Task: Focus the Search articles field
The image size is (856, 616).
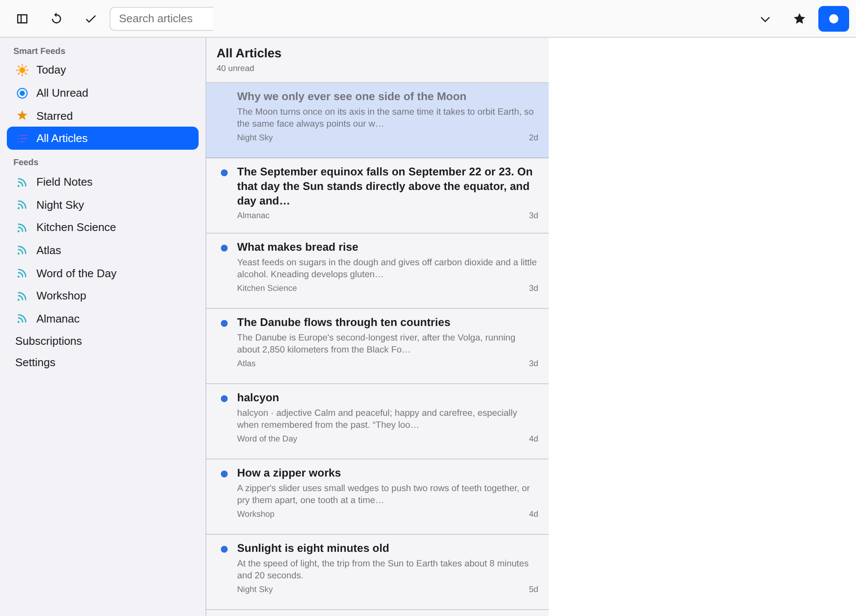Action: tap(162, 19)
